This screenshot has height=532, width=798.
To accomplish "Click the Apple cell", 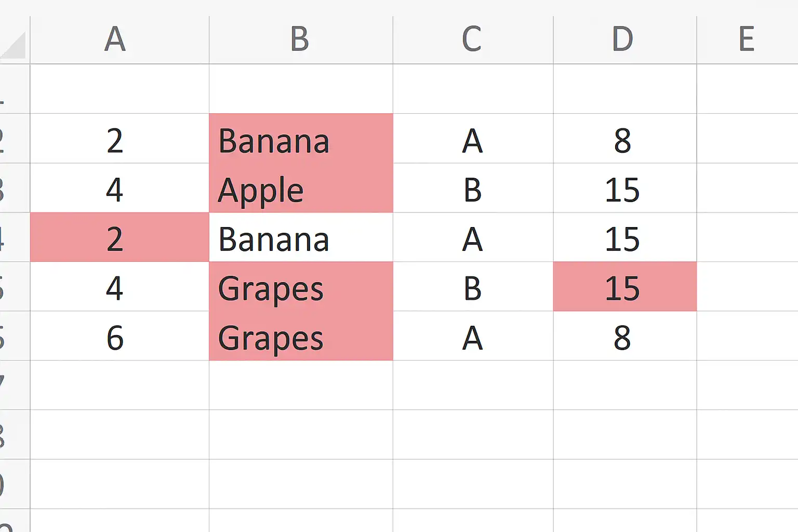I will point(301,188).
